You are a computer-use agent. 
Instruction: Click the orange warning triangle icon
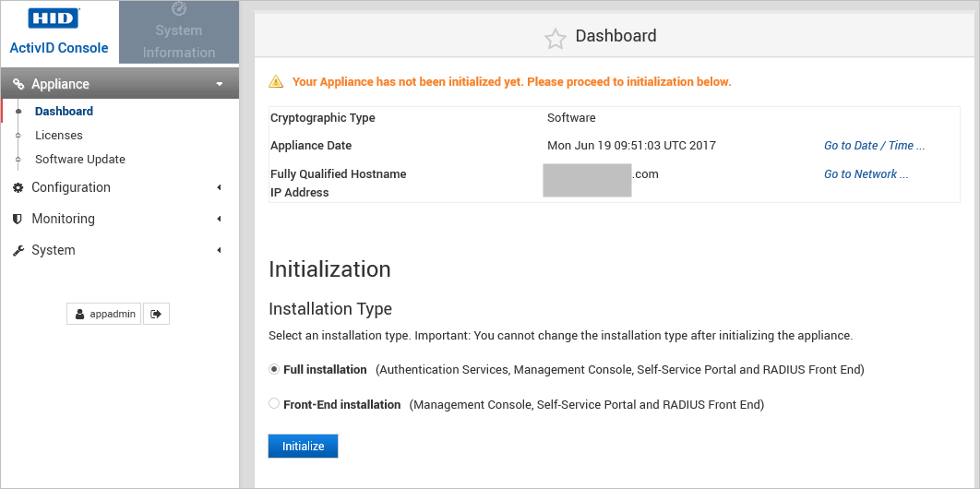[x=276, y=81]
